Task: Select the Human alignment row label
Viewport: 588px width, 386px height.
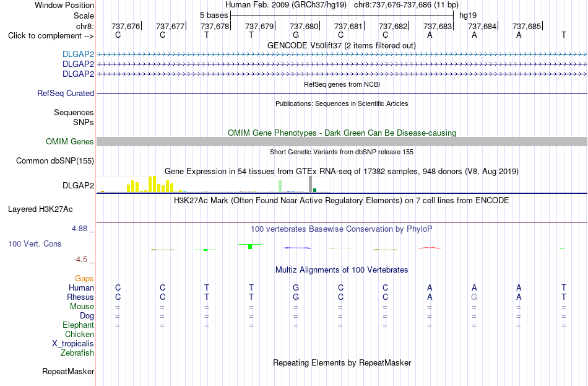Action: pos(81,288)
